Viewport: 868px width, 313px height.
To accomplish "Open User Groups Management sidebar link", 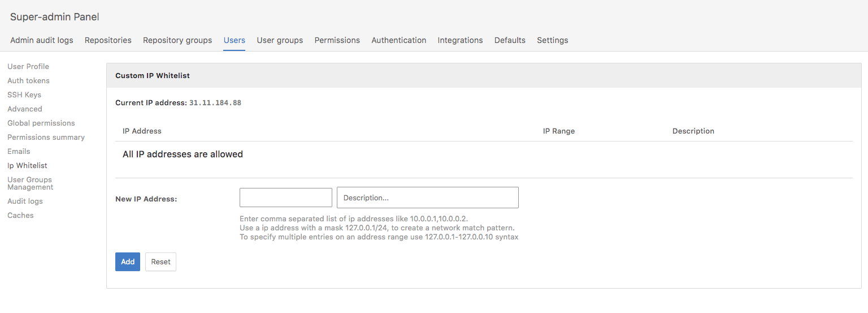I will coord(30,183).
